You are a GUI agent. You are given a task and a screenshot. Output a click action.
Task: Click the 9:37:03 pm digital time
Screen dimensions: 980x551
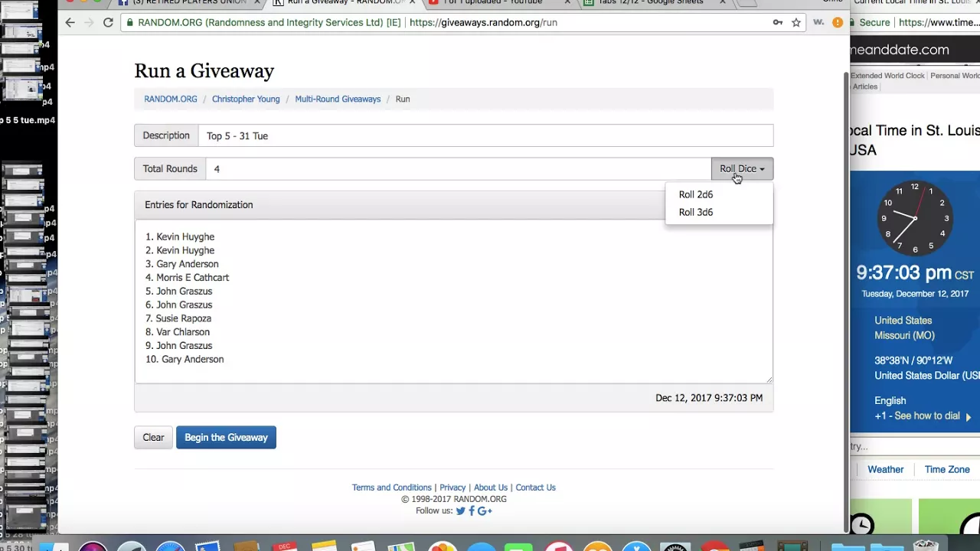point(903,273)
